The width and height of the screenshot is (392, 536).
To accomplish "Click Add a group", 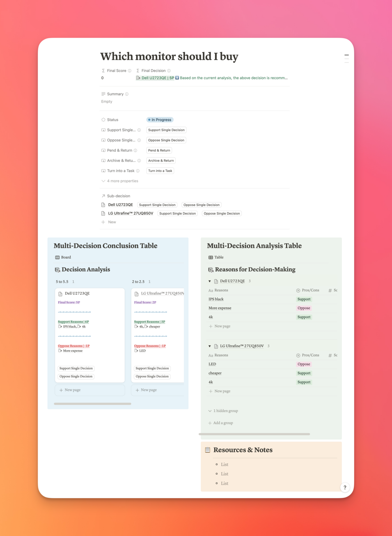I will pyautogui.click(x=220, y=423).
